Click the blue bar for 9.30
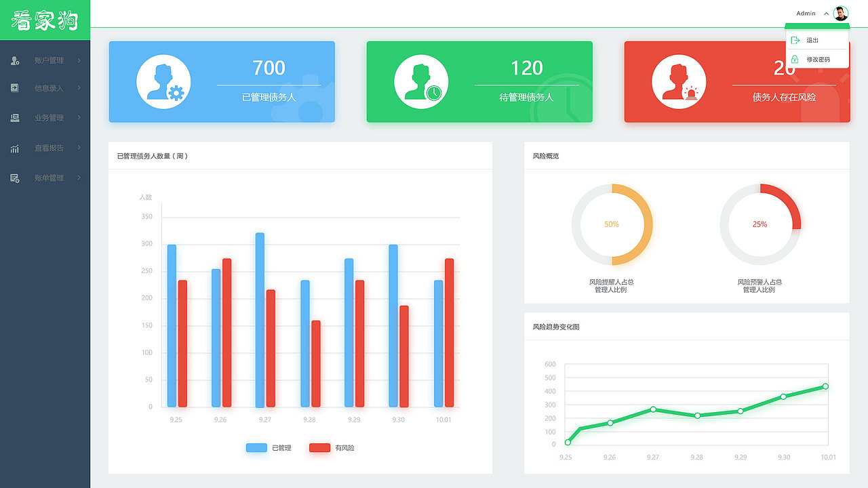868x488 pixels. pos(393,326)
